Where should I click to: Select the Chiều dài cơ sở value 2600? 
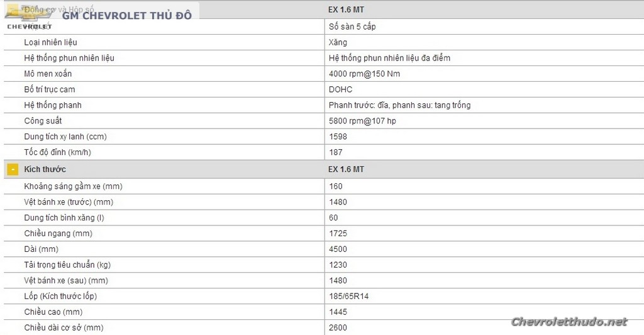tap(338, 327)
